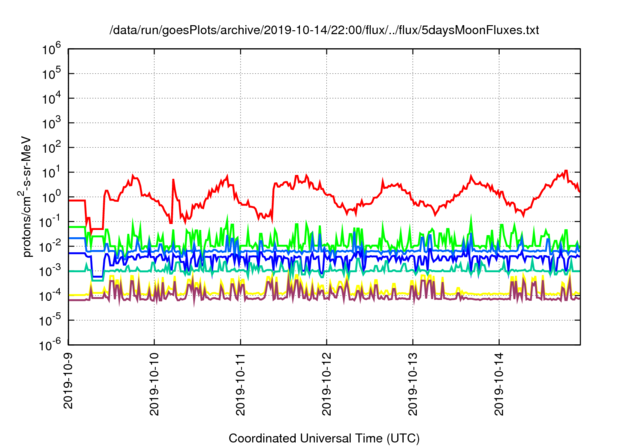Click the 2019-10-13 date tick label
640x448 pixels.
[x=413, y=384]
